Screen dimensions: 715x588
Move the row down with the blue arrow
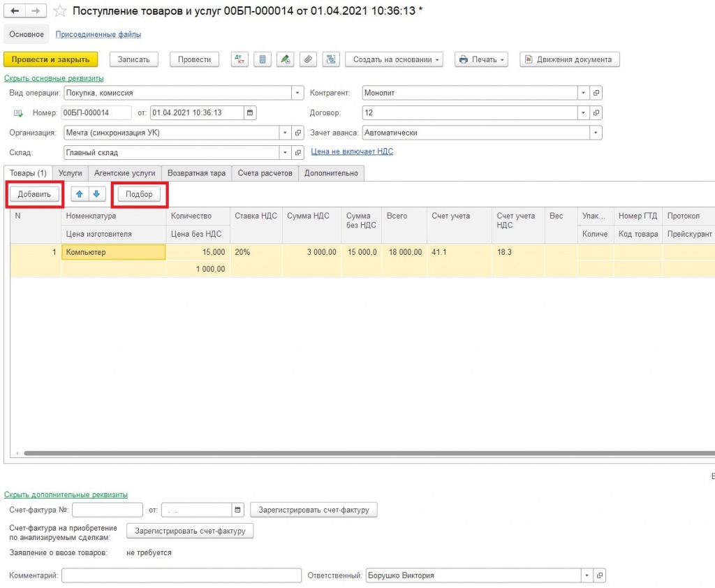[x=96, y=194]
